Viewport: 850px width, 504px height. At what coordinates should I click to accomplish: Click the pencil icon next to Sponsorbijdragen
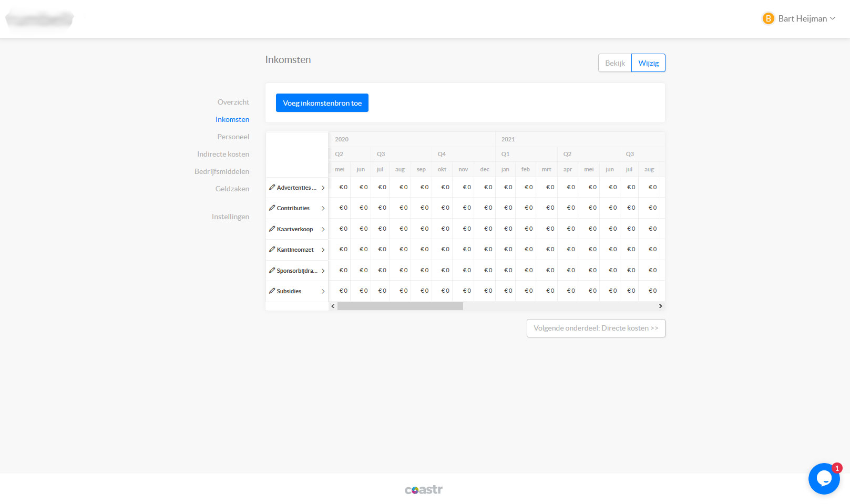(272, 270)
